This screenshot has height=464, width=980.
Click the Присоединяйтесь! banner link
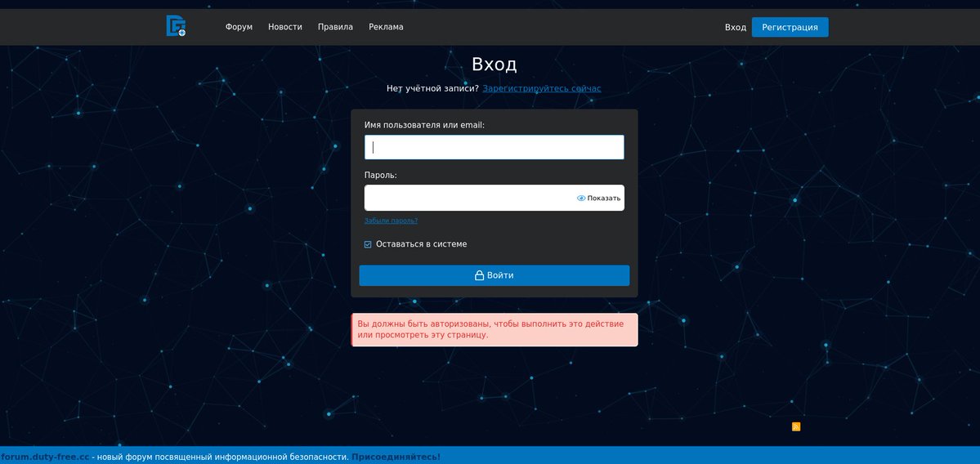point(396,457)
